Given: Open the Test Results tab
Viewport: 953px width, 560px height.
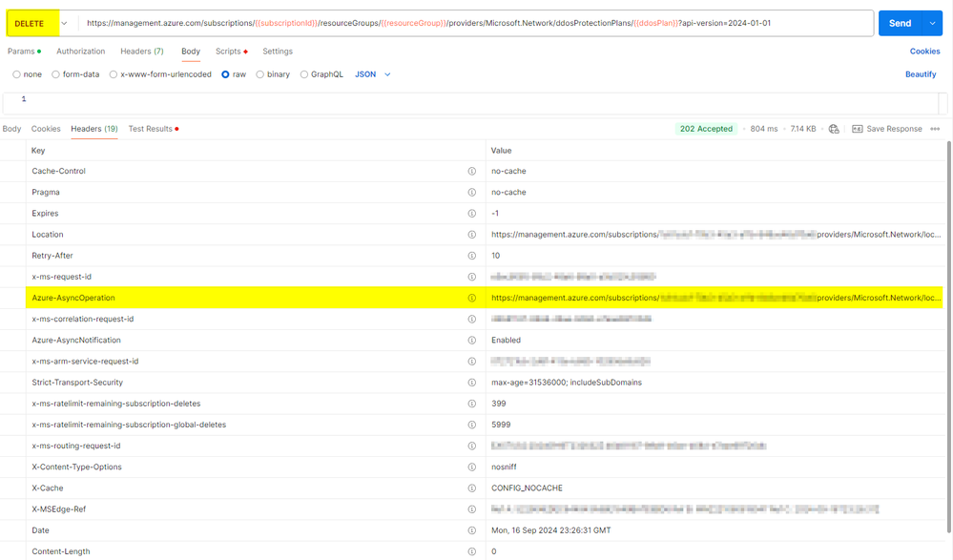Looking at the screenshot, I should [154, 129].
